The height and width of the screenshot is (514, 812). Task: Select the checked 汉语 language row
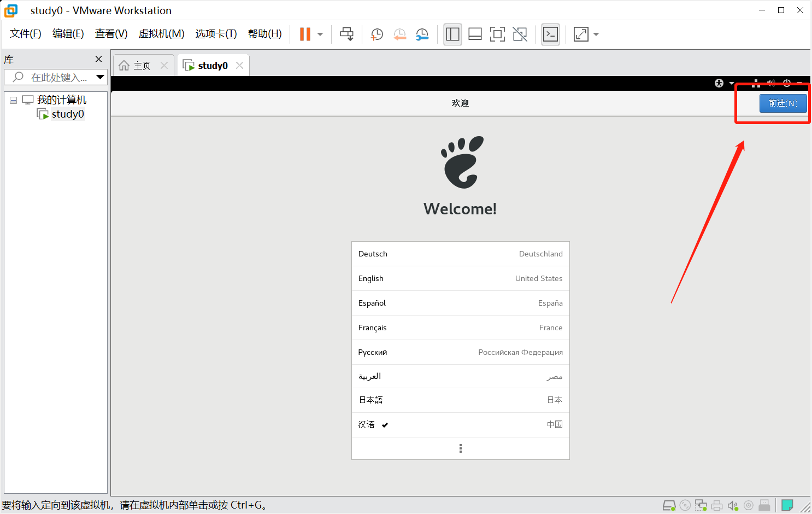pyautogui.click(x=461, y=425)
